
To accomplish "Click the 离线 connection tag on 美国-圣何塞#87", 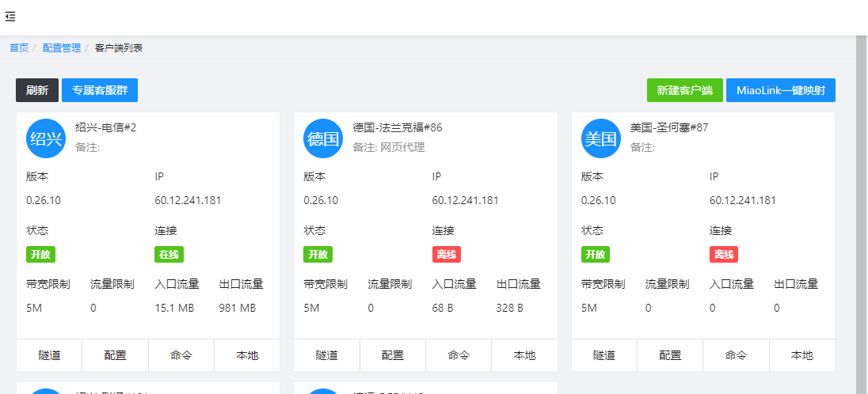I will [x=724, y=255].
